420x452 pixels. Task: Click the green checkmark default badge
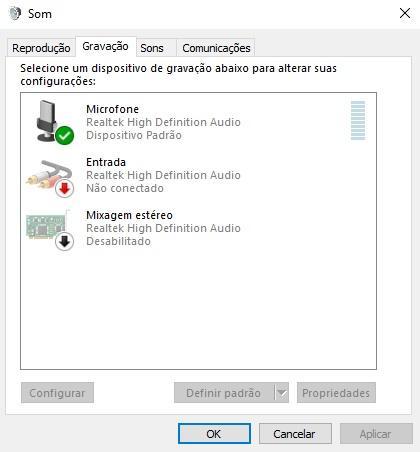(x=65, y=135)
